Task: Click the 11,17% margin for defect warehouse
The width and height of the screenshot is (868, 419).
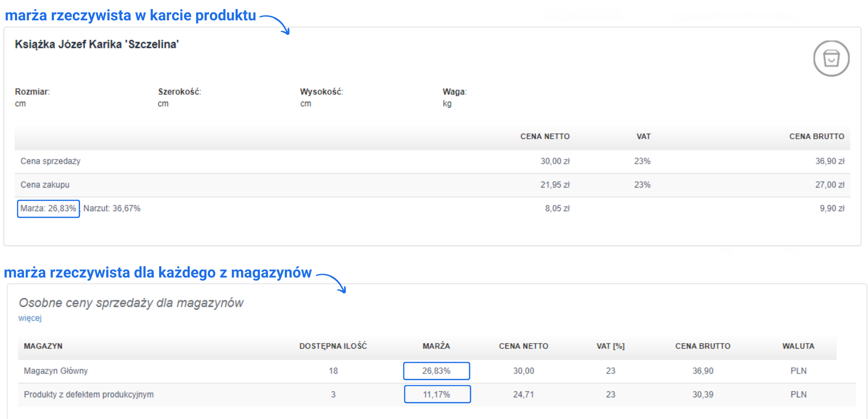Action: pyautogui.click(x=437, y=395)
